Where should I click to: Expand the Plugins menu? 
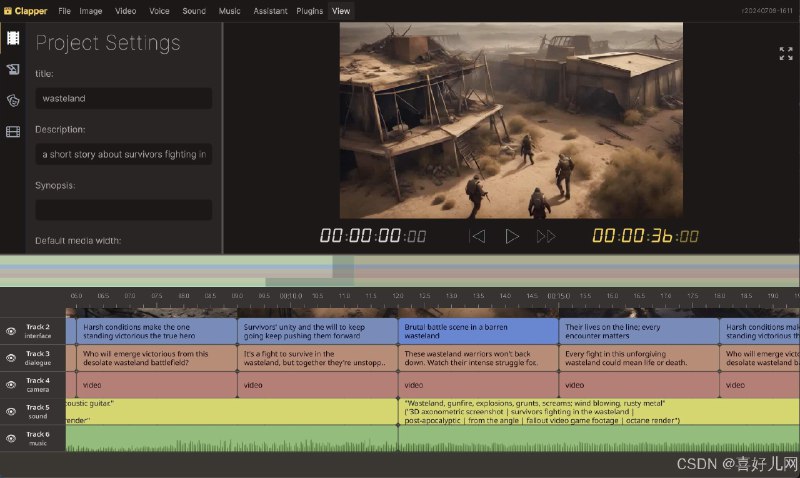(309, 11)
